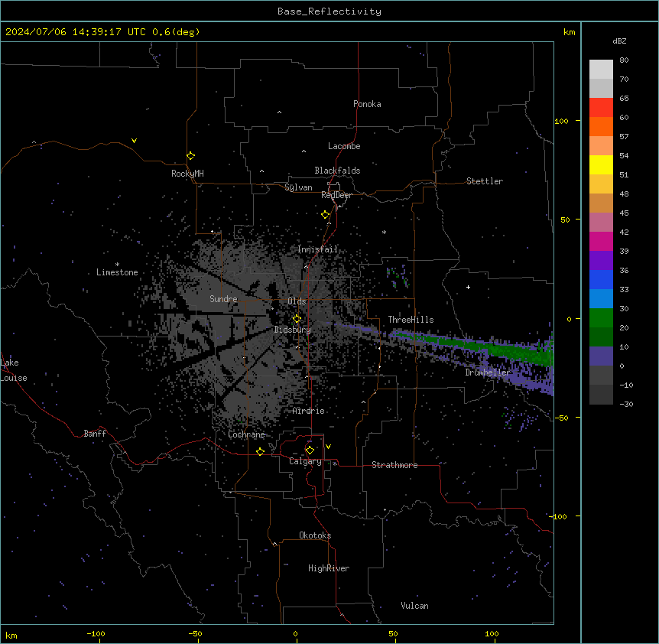Viewport: 659px width, 644px height.
Task: Click the white caret marker west of Ponoka
Action: click(x=279, y=112)
